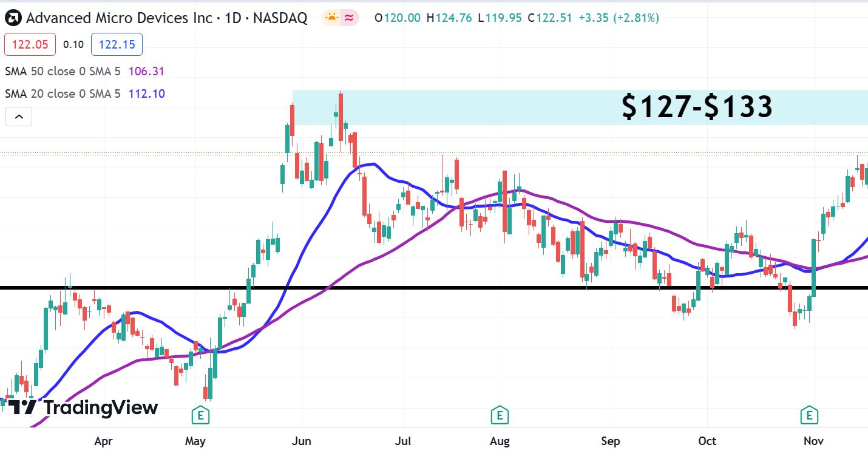
Task: Click the sun market-status icon
Action: coord(331,18)
